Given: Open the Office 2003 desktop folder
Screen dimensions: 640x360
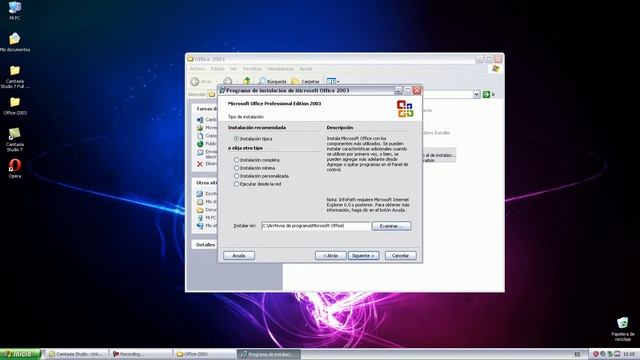Looking at the screenshot, I should [15, 106].
